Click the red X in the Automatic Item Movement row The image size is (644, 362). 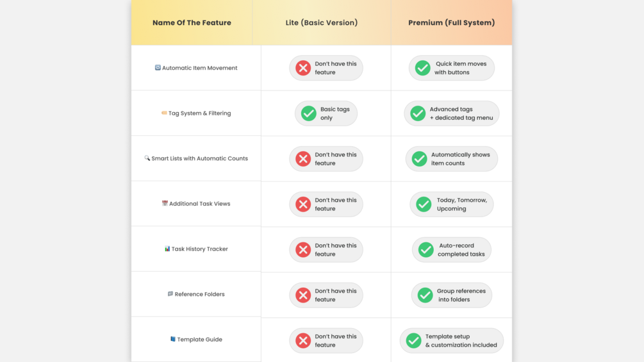(303, 68)
